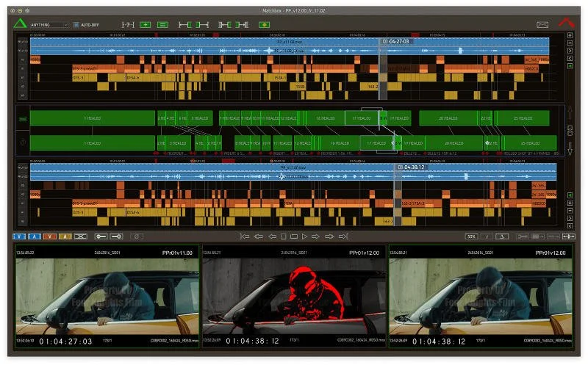Open the ANYTHING filter dropdown
588x365 pixels.
(x=49, y=25)
